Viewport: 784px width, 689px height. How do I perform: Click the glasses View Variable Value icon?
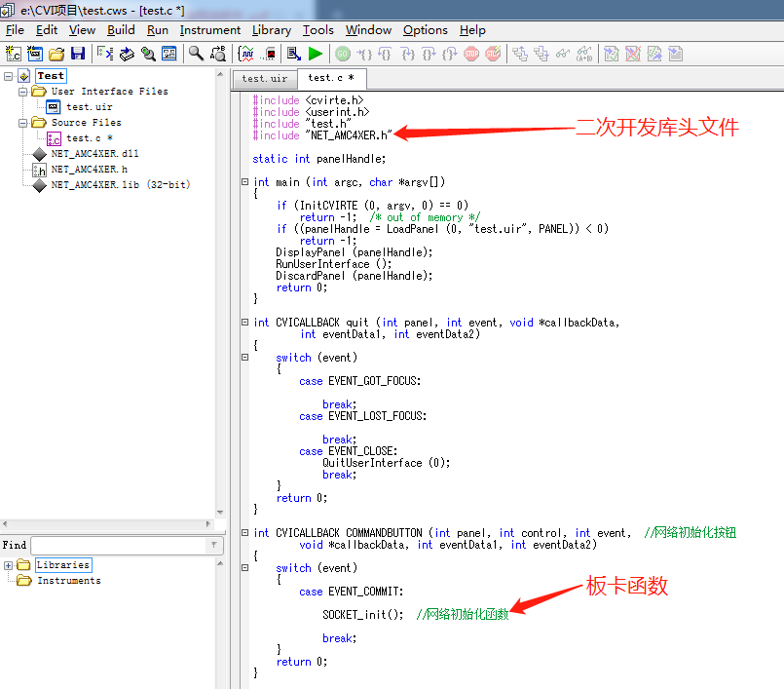coord(563,54)
